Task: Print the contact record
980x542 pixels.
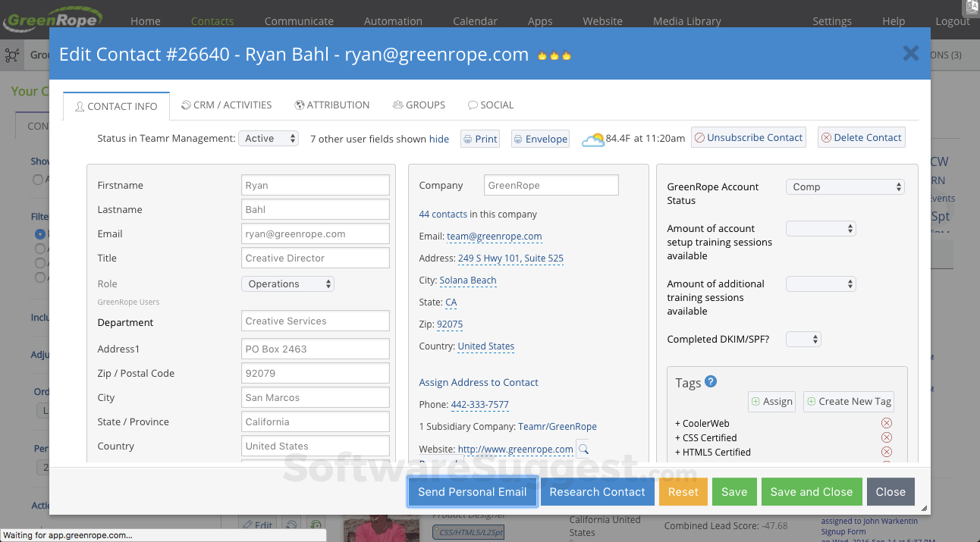Action: click(x=480, y=139)
